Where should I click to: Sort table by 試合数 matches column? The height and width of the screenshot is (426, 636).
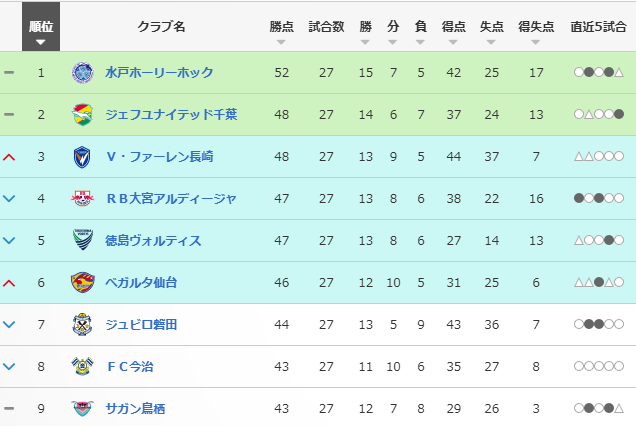pos(327,29)
